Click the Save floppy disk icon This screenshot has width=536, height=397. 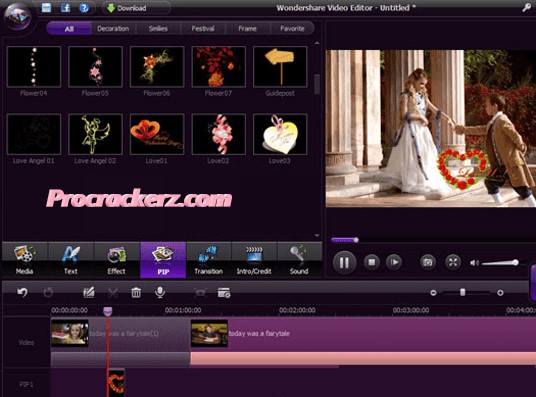click(x=46, y=7)
